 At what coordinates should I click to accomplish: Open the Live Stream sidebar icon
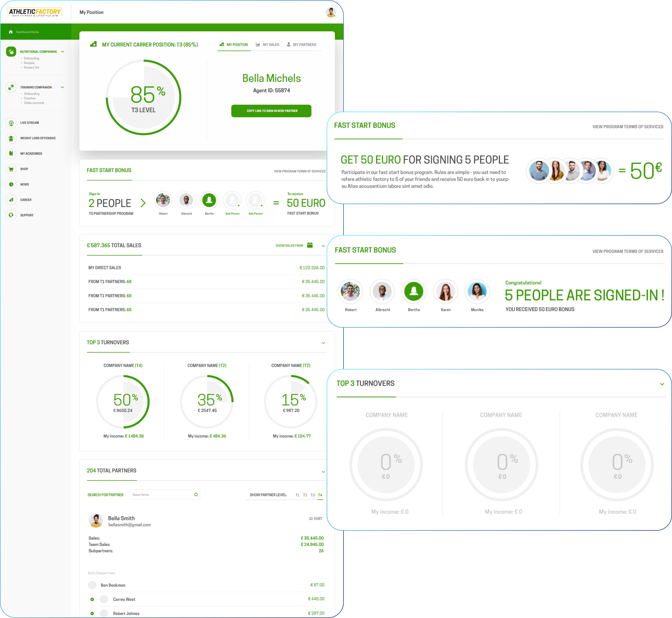[11, 123]
